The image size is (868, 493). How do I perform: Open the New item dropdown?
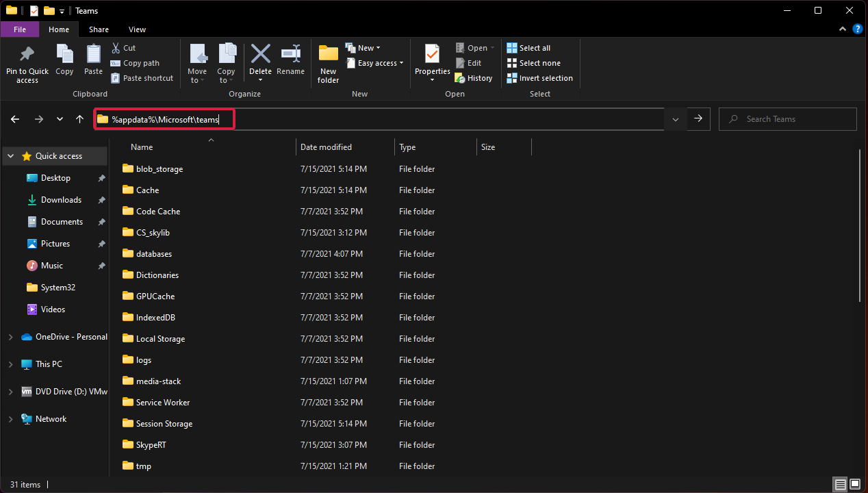(363, 48)
